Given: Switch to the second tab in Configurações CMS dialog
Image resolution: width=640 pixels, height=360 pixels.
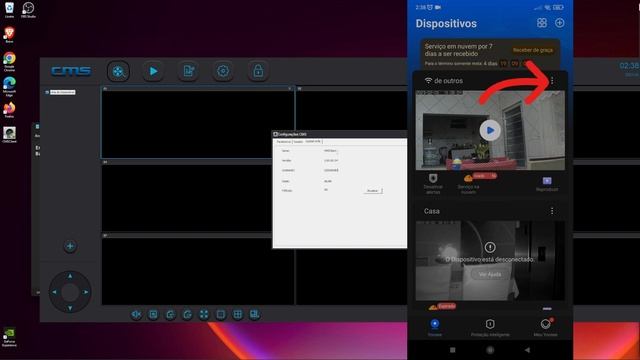Looking at the screenshot, I should pyautogui.click(x=298, y=142).
